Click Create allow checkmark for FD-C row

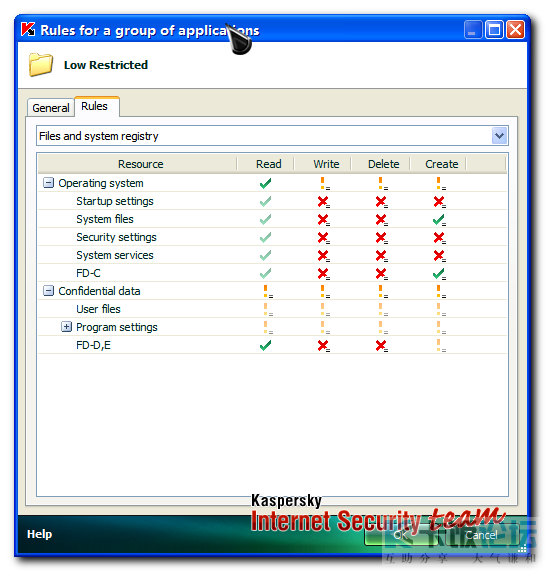(x=439, y=273)
